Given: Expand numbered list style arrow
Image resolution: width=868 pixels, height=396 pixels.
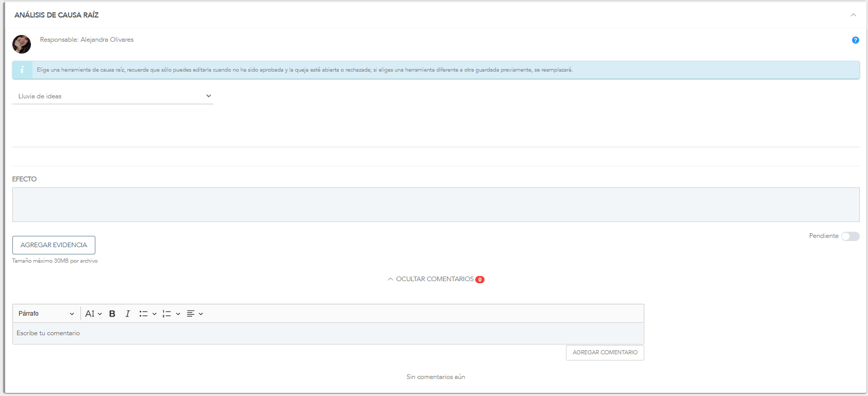Looking at the screenshot, I should coord(178,314).
